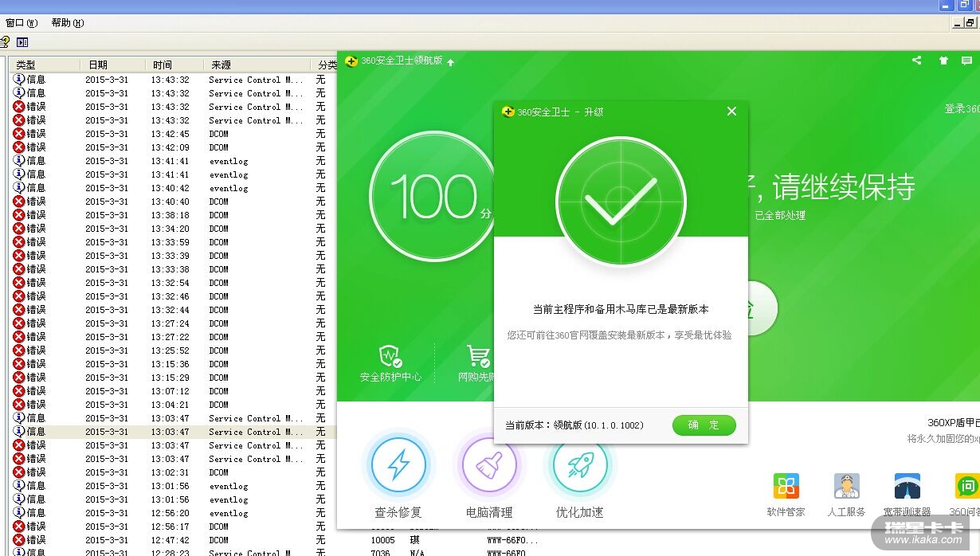Click 当前主程序和备用木马库已是最新版本 message
980x556 pixels.
click(x=621, y=309)
